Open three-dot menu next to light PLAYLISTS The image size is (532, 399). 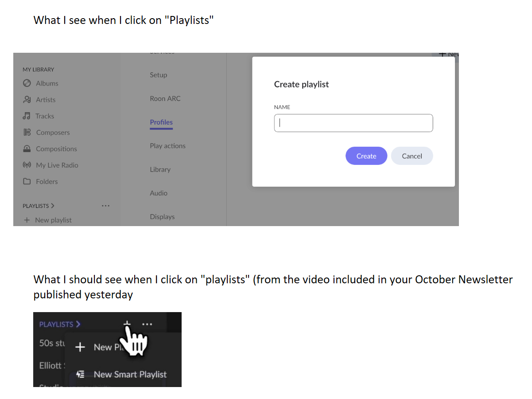click(x=105, y=206)
